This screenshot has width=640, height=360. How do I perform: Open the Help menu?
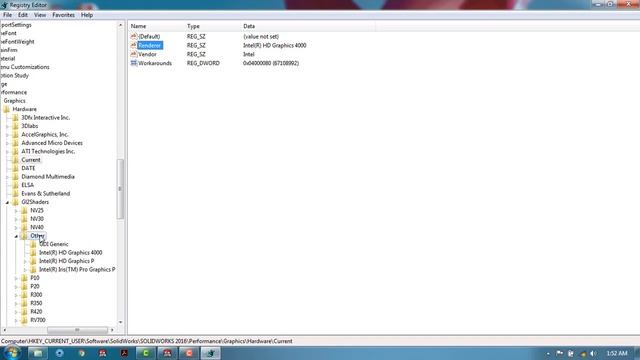pos(87,15)
